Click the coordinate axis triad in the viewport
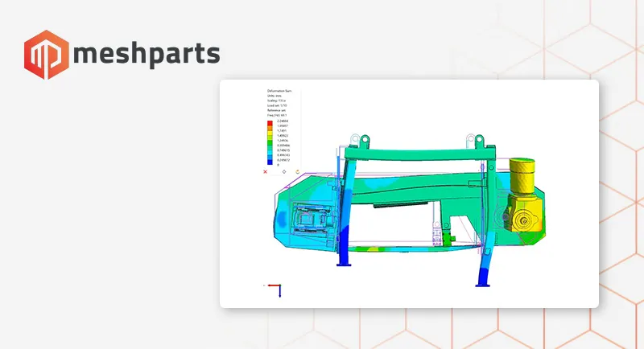 [x=274, y=289]
